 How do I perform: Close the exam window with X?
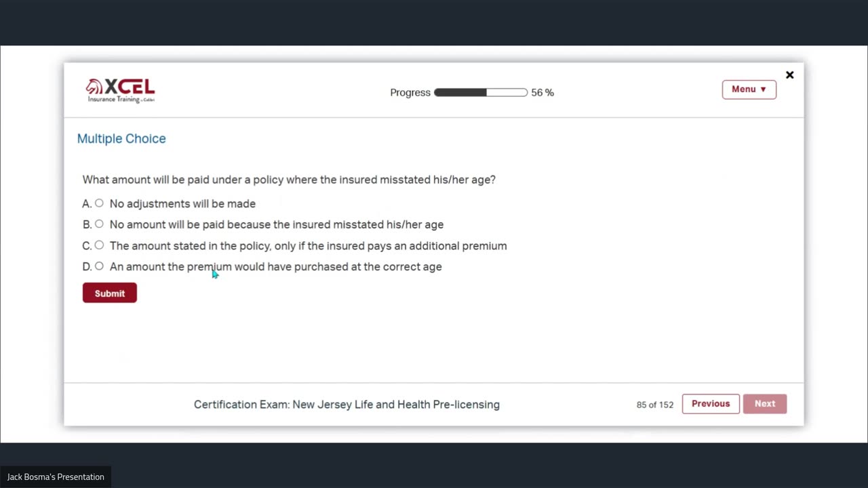[789, 75]
